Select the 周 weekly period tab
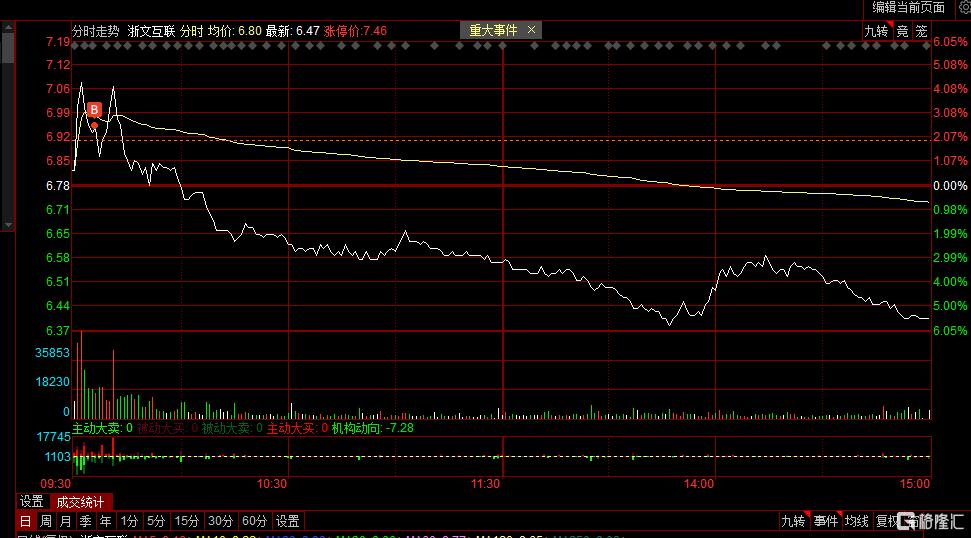The height and width of the screenshot is (538, 971). pos(46,521)
